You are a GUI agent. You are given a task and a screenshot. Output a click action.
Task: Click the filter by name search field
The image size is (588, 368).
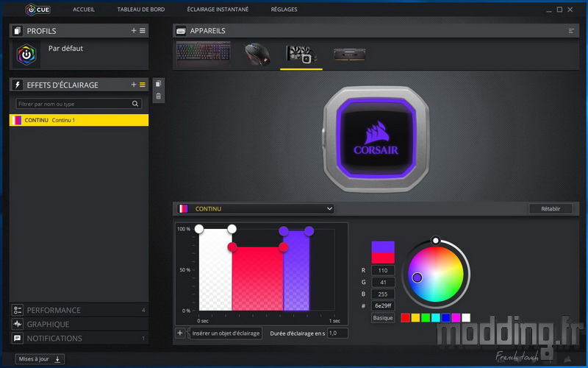tap(79, 104)
